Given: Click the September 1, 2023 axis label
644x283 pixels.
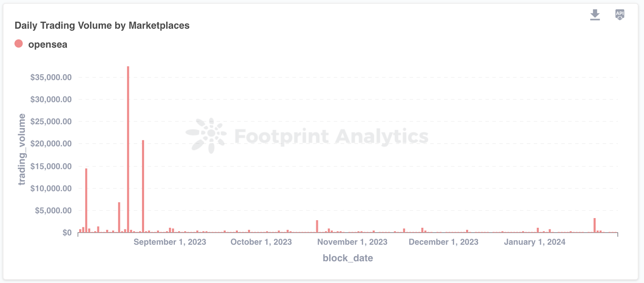Looking at the screenshot, I should [169, 242].
